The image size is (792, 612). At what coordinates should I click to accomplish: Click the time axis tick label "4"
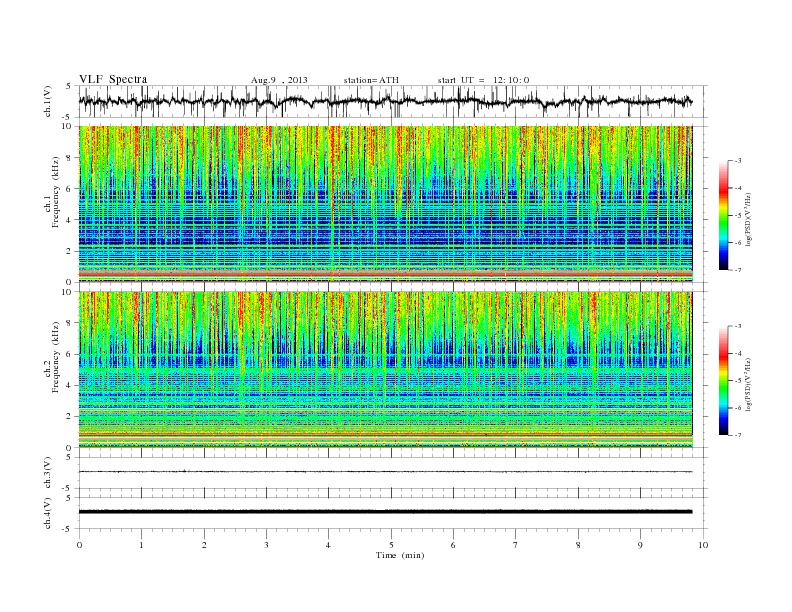click(x=329, y=545)
